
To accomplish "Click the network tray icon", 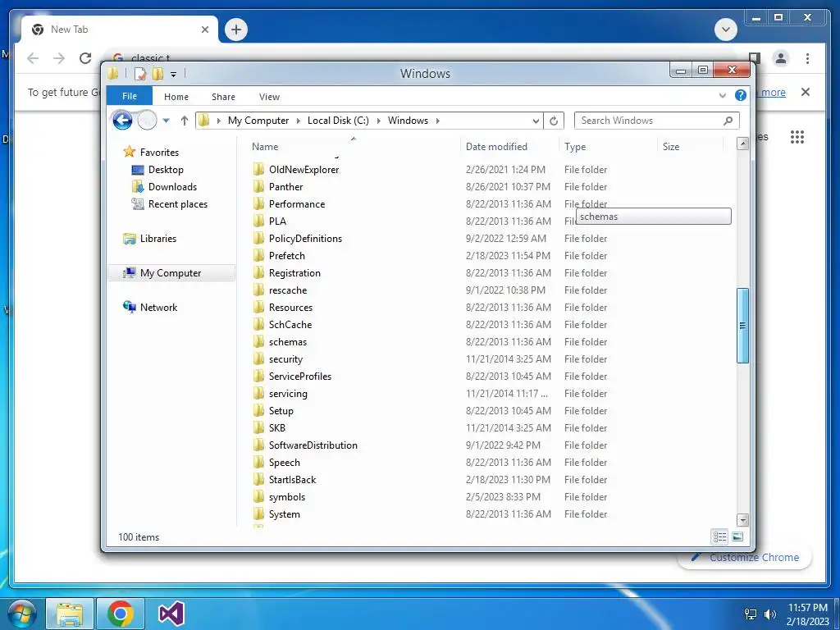I will point(751,614).
